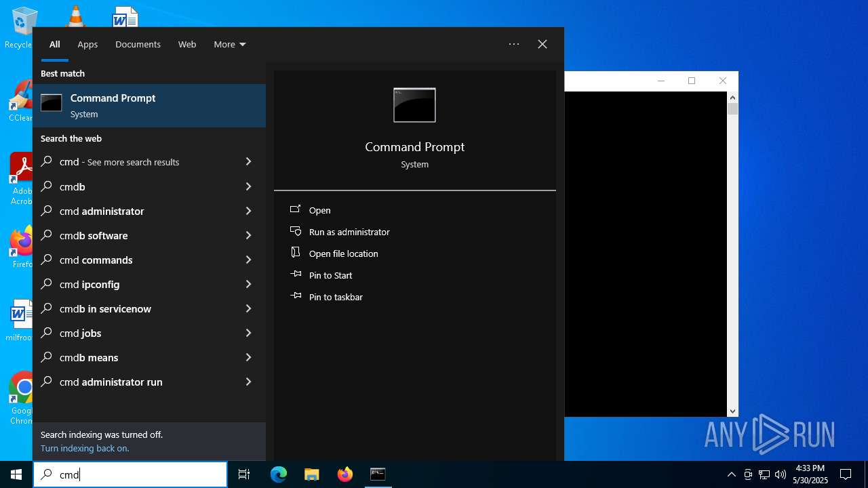Minimize the background console window
868x488 pixels.
(661, 81)
